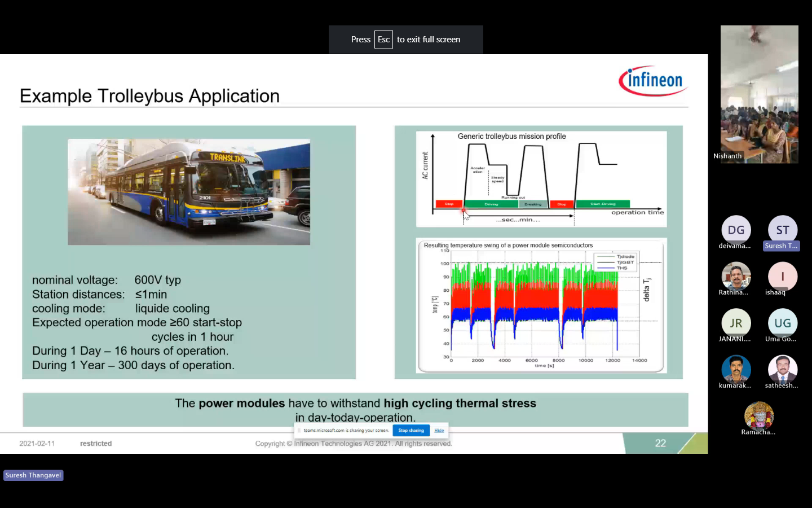
Task: Select the JR participant avatar
Action: [736, 323]
